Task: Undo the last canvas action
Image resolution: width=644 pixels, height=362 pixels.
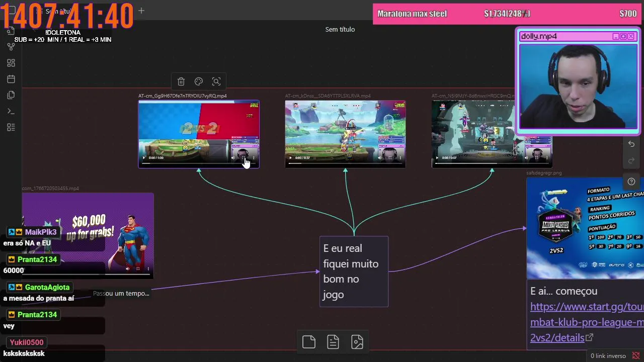Action: point(631,144)
